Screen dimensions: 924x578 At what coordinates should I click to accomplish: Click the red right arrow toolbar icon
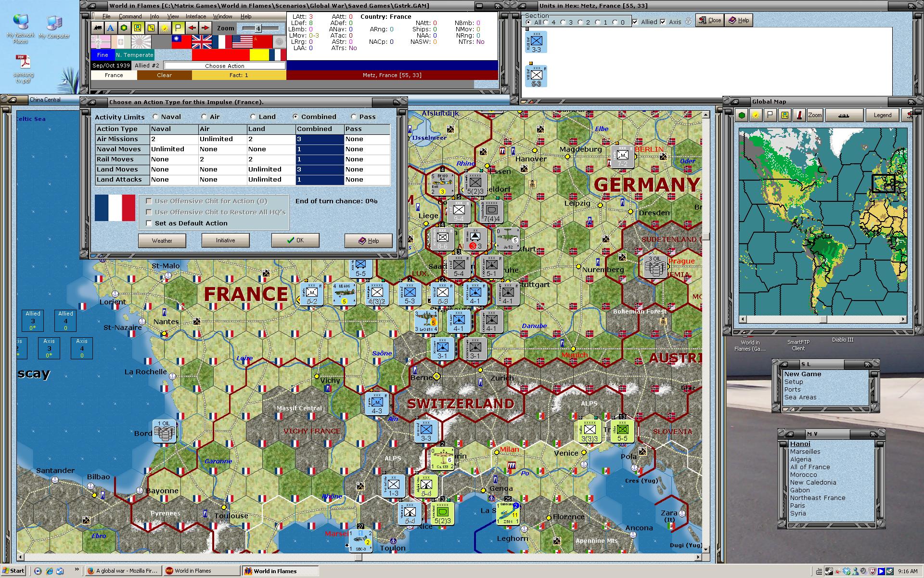click(x=205, y=28)
